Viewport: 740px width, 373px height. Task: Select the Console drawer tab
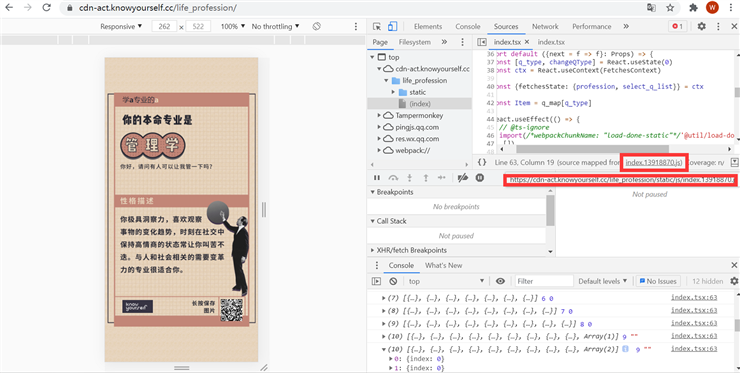tap(401, 265)
